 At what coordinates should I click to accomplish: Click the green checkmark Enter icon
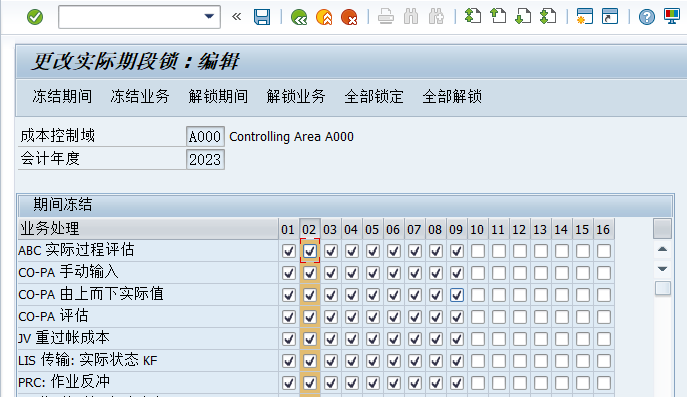click(x=35, y=17)
